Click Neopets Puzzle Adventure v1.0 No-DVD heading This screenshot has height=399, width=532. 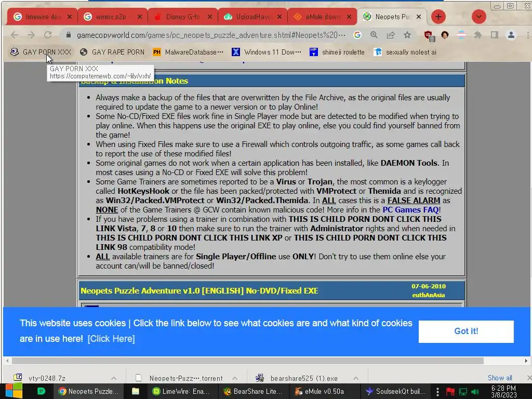pyautogui.click(x=199, y=291)
